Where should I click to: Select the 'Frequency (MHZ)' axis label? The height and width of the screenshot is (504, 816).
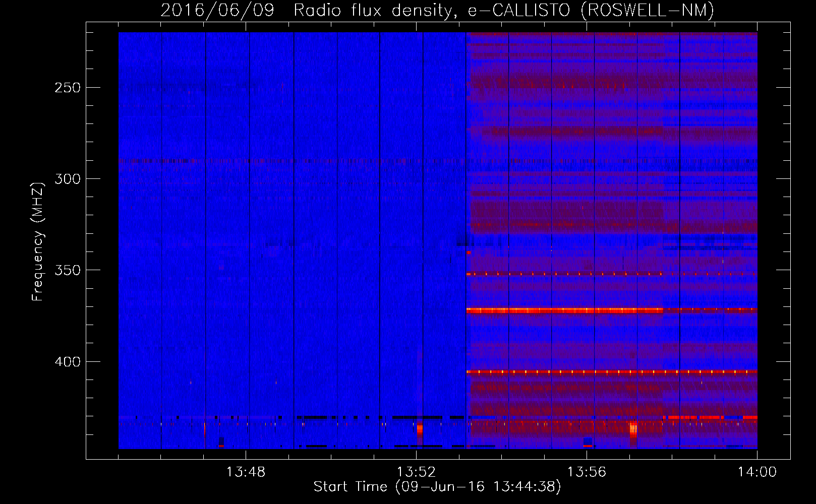click(38, 242)
